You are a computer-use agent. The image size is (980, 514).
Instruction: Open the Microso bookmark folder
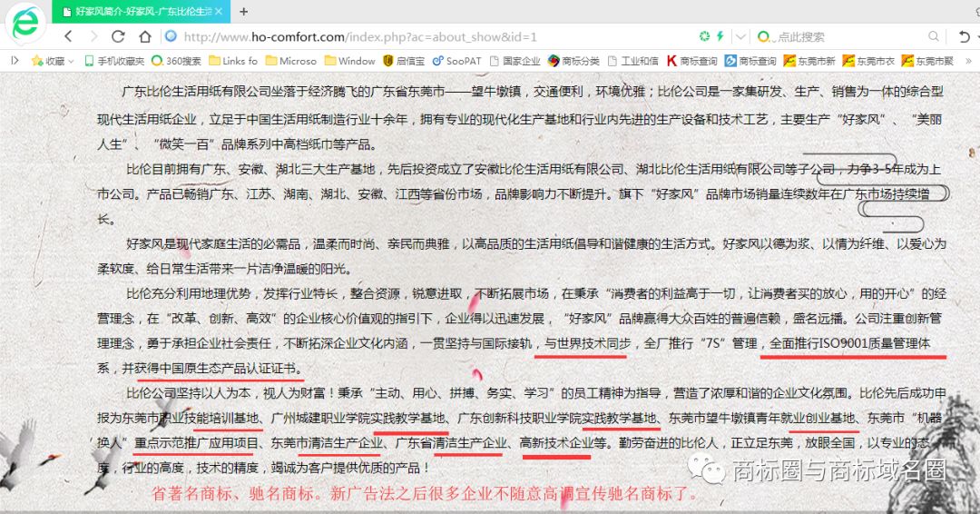click(290, 61)
